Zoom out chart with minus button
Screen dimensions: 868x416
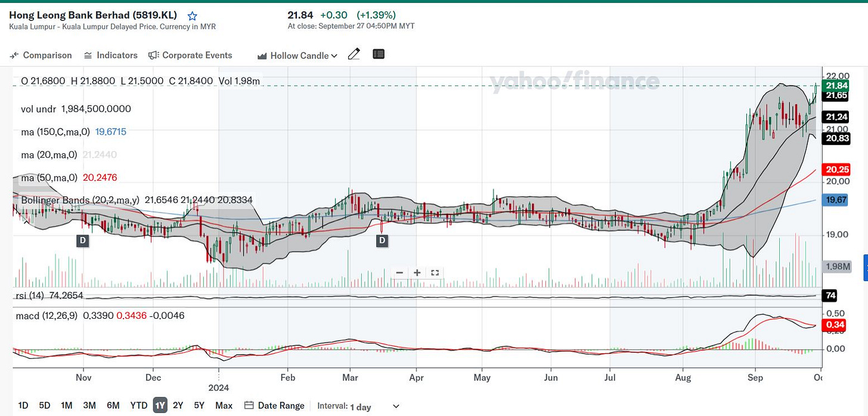point(399,273)
